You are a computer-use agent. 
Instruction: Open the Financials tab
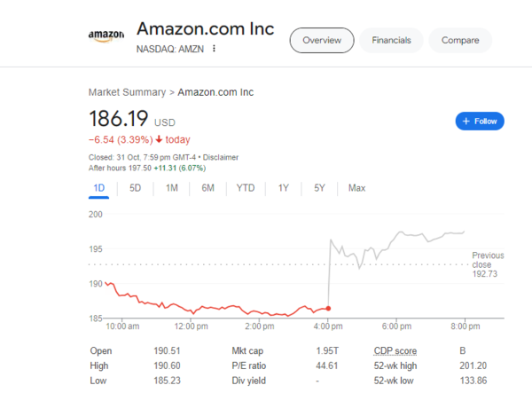[391, 41]
